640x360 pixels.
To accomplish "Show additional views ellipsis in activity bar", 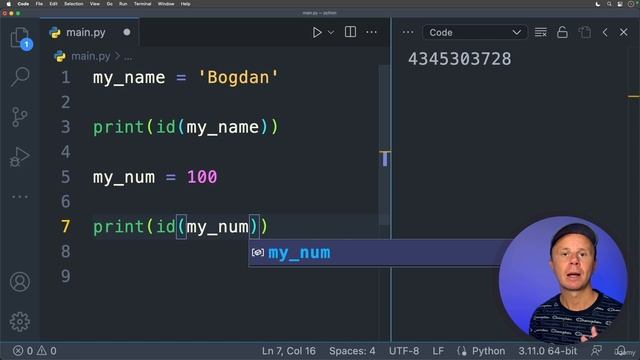I will point(20,197).
